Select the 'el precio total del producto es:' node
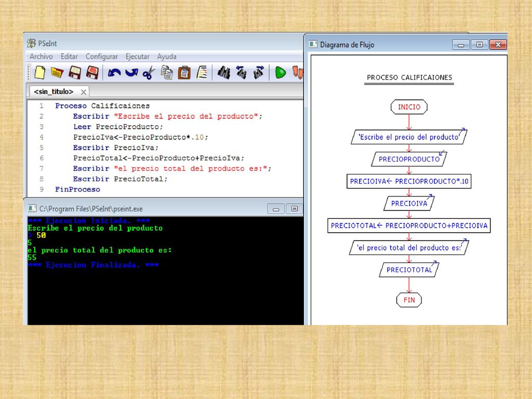 [409, 248]
